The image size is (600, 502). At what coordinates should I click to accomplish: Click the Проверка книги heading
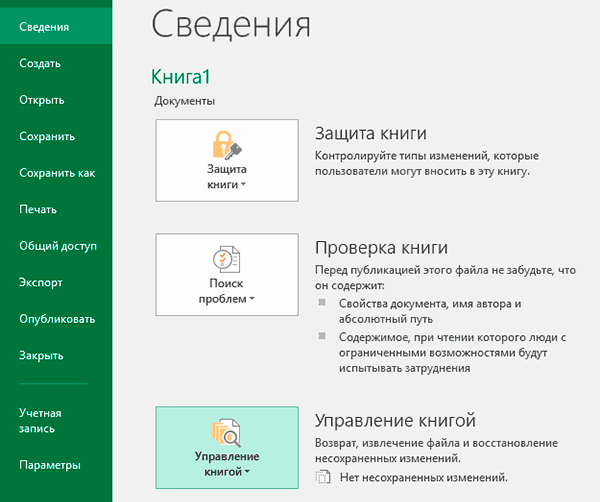click(x=382, y=248)
